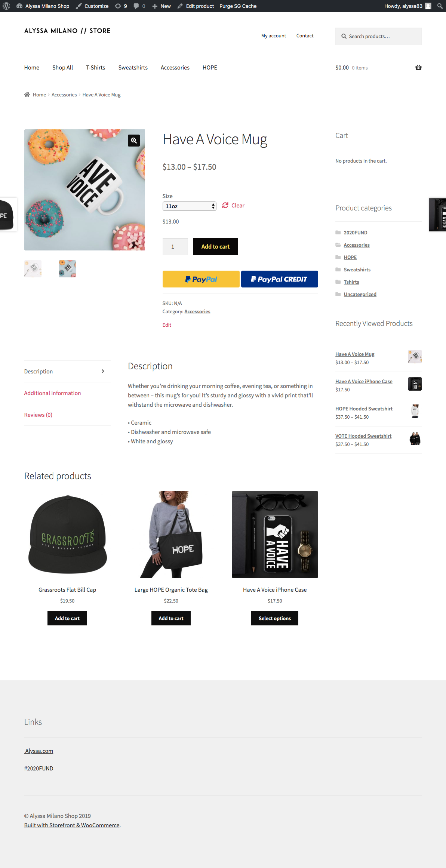Open the New content menu

point(162,6)
